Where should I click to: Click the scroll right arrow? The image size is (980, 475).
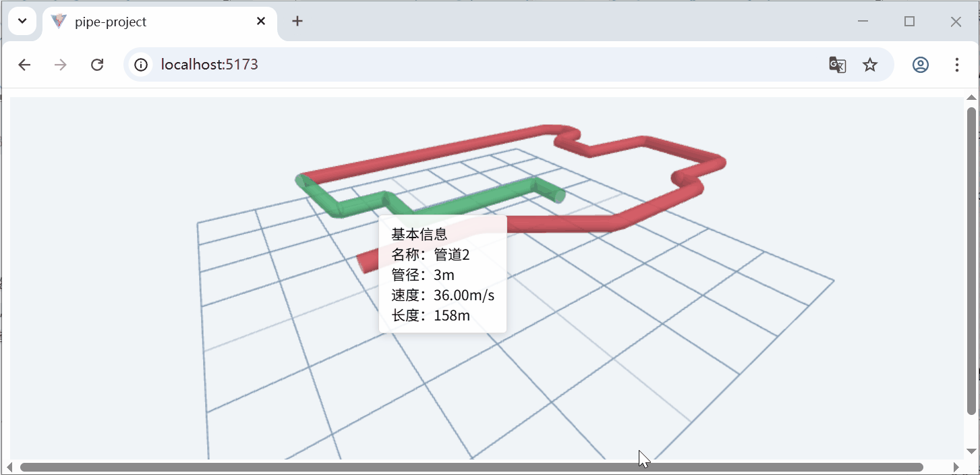pos(956,467)
